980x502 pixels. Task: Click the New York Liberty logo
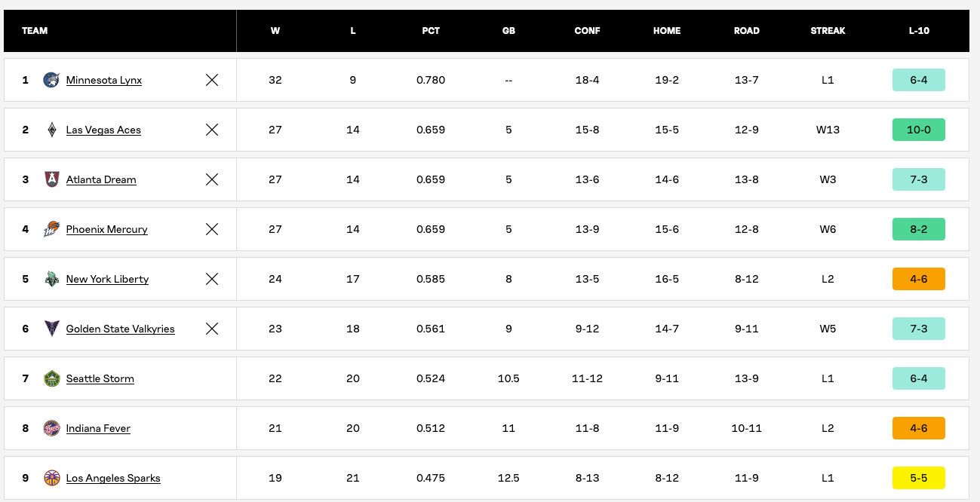coord(51,279)
